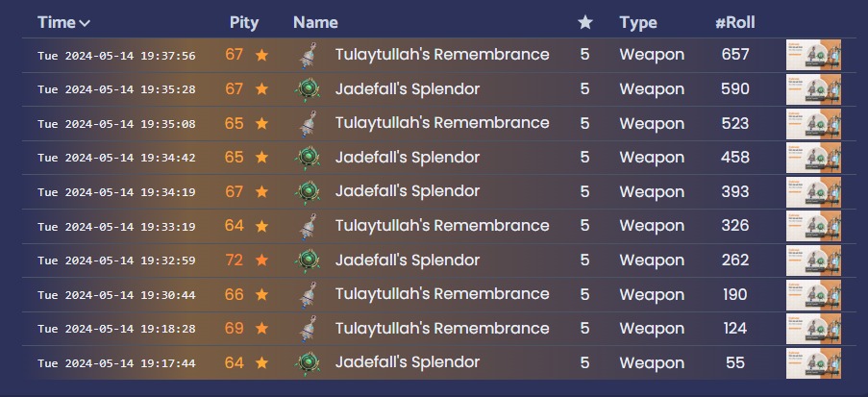Click the star rarity column header icon
This screenshot has width=868, height=397.
584,23
